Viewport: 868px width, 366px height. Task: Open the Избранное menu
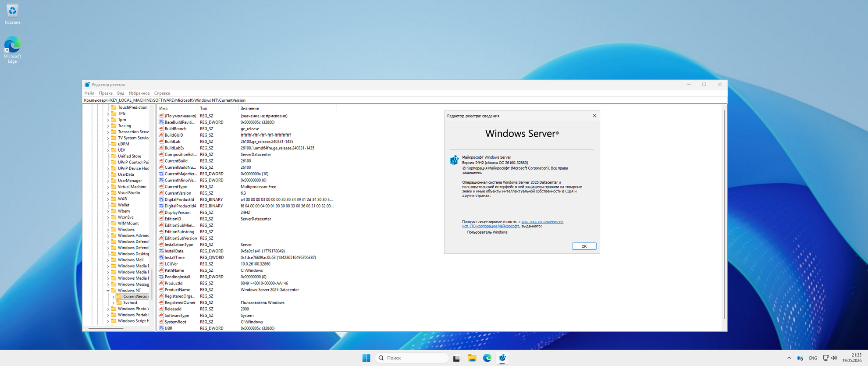point(139,93)
